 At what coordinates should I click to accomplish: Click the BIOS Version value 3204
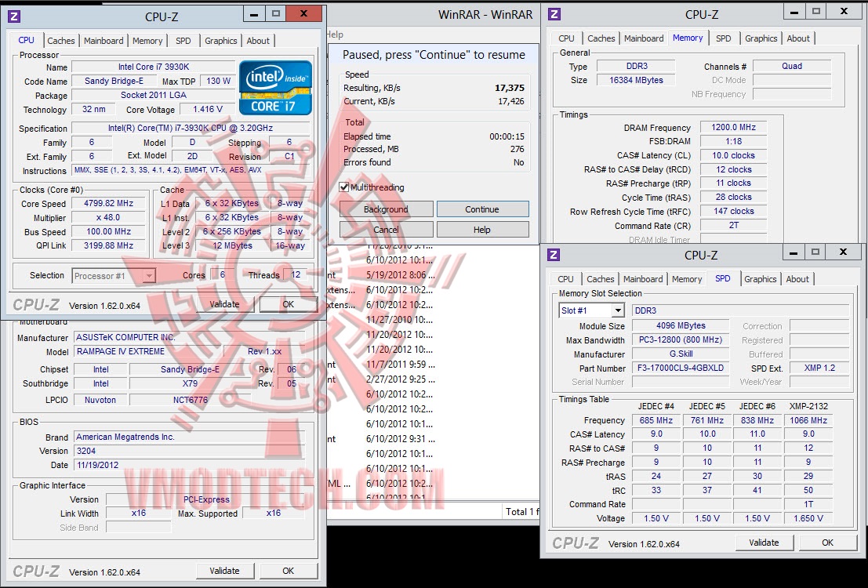click(189, 451)
